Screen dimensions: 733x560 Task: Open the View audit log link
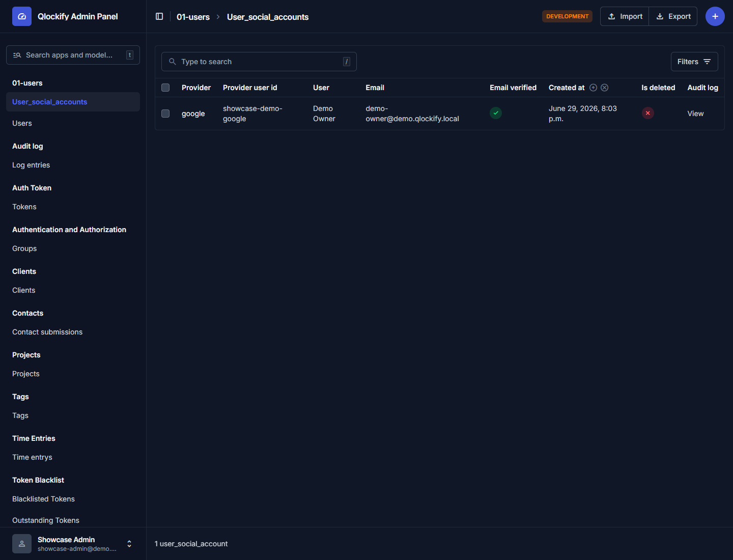tap(695, 114)
